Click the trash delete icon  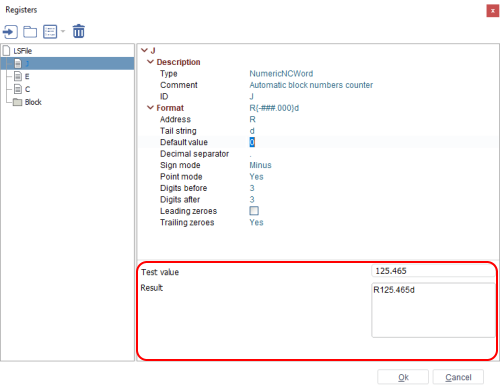click(79, 31)
